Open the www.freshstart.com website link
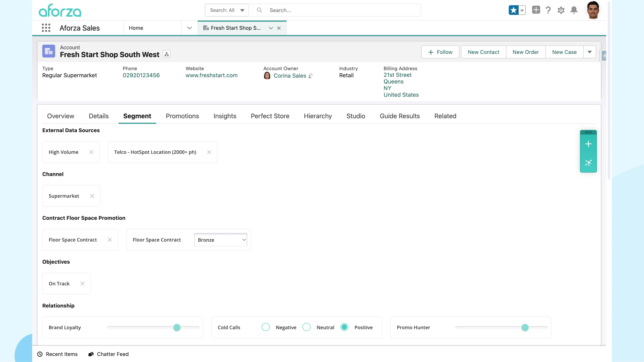Screen dimensions: 644x362 212,75
